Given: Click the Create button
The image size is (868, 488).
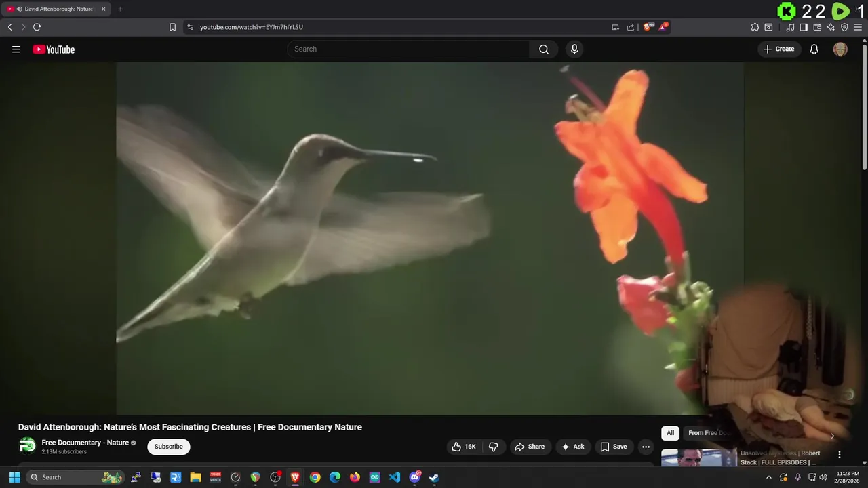Looking at the screenshot, I should coord(779,49).
